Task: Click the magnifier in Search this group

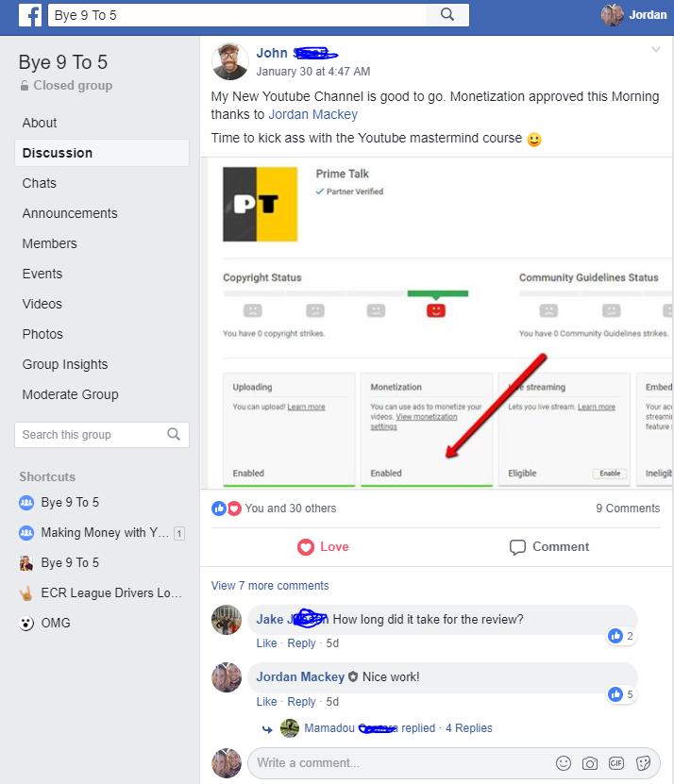Action: pos(174,434)
